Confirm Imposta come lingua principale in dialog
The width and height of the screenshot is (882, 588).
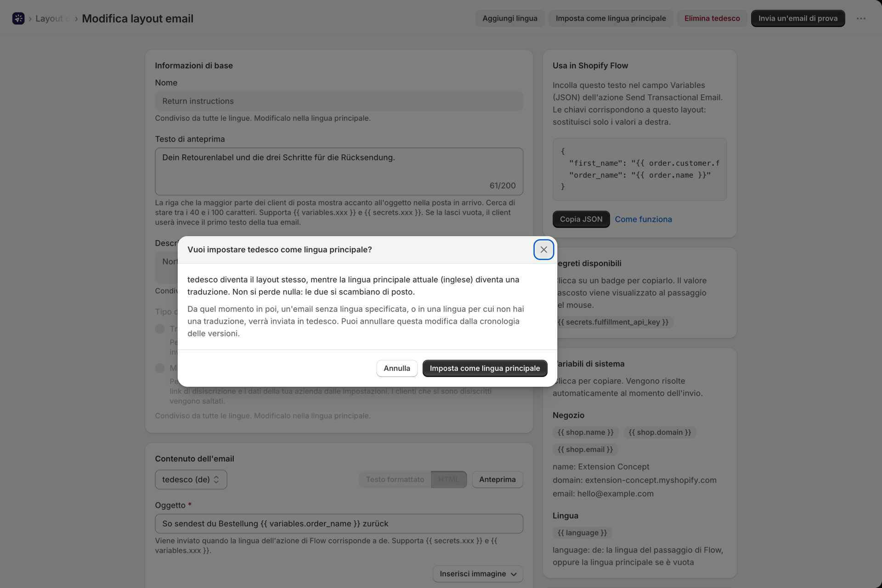coord(485,368)
